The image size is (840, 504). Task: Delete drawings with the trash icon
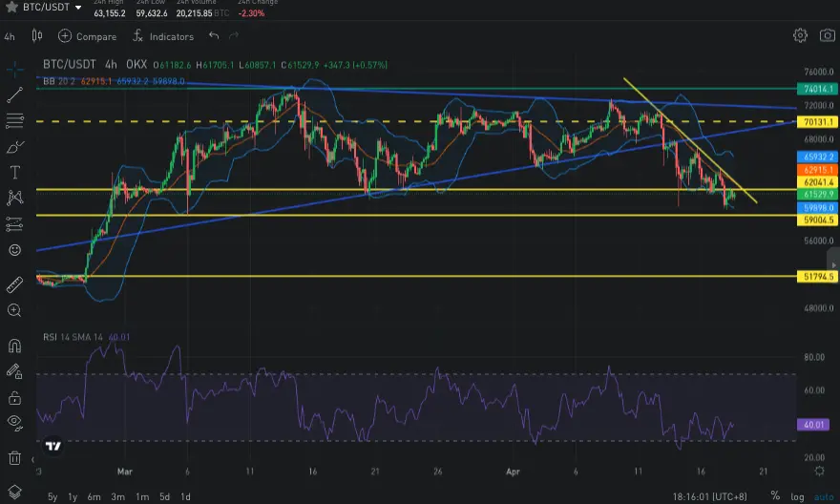[x=14, y=458]
